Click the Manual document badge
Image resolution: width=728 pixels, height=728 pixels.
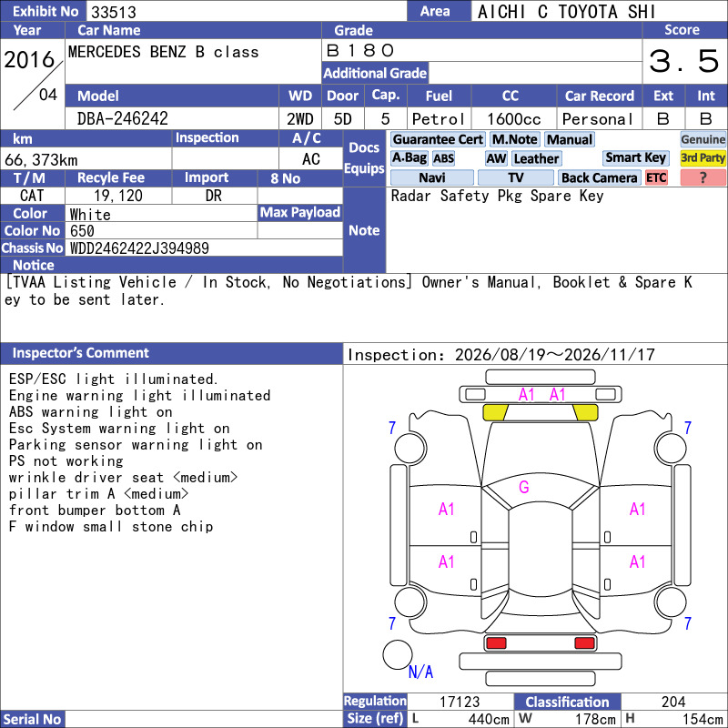pyautogui.click(x=570, y=139)
